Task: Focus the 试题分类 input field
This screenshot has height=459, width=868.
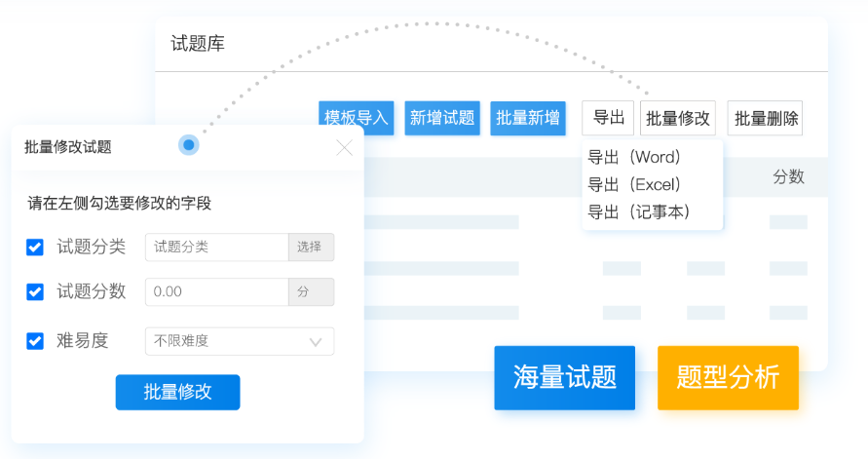Action: [216, 248]
